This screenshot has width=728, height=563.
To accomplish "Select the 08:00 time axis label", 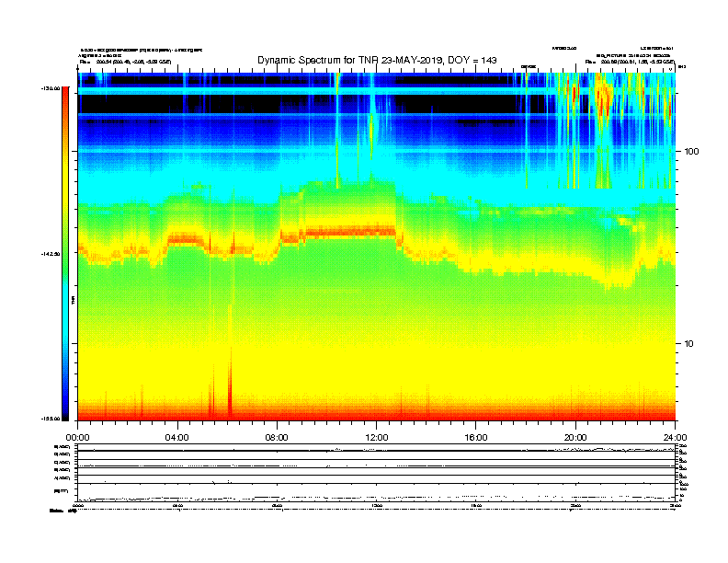I will [x=277, y=438].
